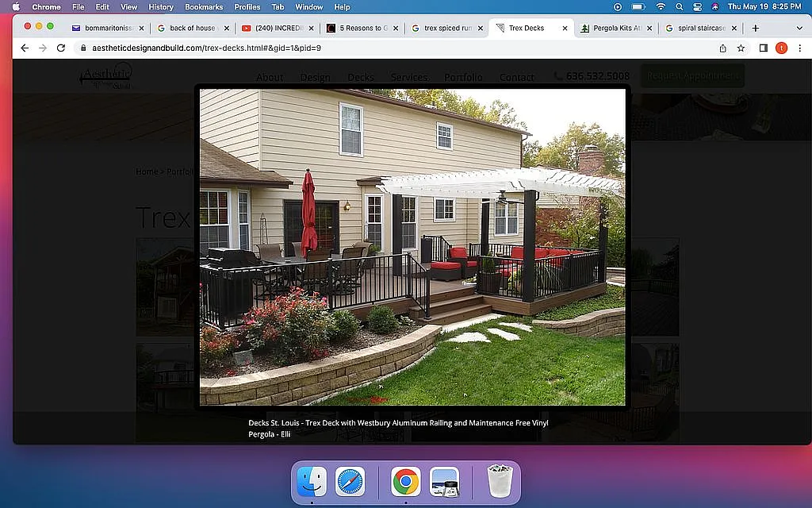Image resolution: width=812 pixels, height=508 pixels.
Task: Open Wi-Fi status in menu bar
Action: coord(661,6)
